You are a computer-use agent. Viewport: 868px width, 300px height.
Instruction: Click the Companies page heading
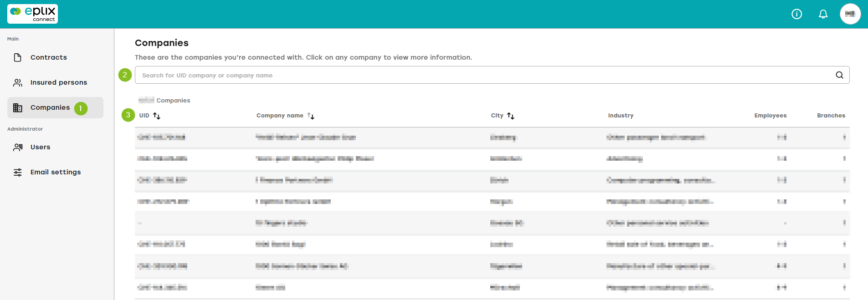(x=162, y=43)
